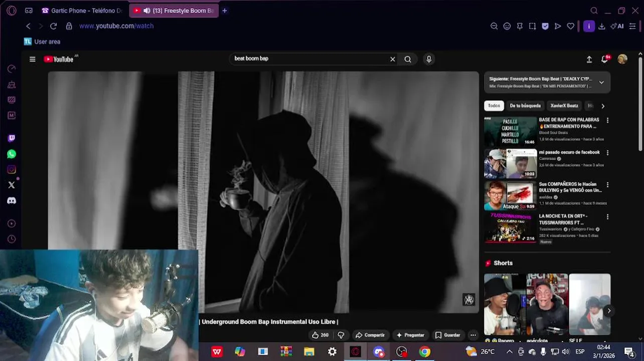This screenshot has width=644, height=361.
Task: Open sidebar history clock icon
Action: (12, 239)
